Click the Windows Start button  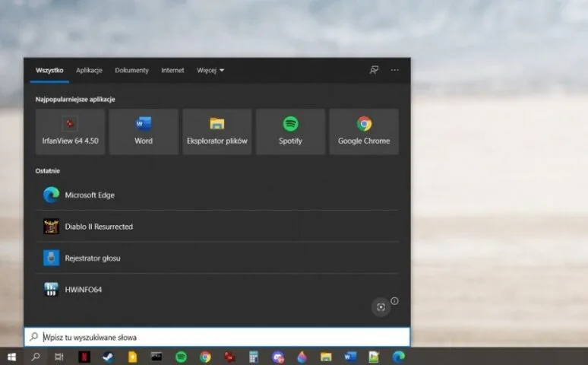click(11, 357)
